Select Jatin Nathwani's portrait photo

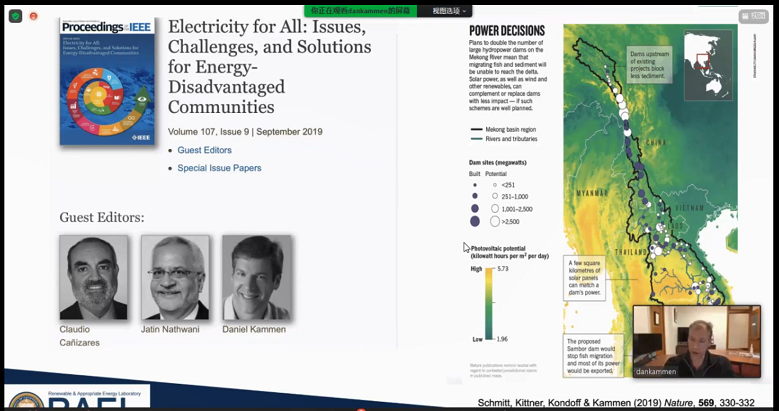[x=175, y=277]
